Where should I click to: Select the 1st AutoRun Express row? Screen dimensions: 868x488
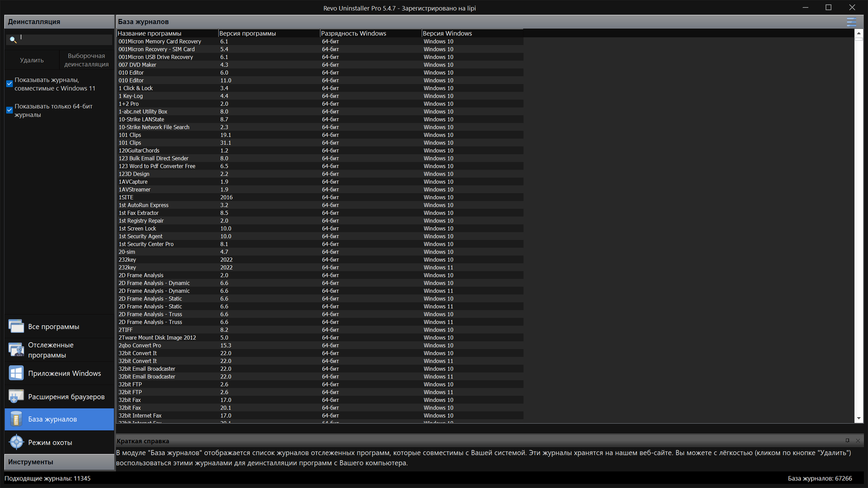click(x=320, y=205)
